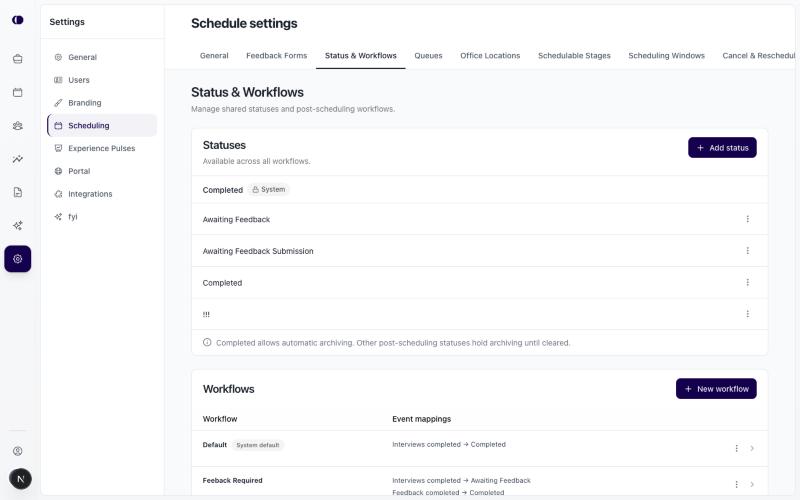This screenshot has height=500, width=800.
Task: Click the Awaiting Feedback Submission status name
Action: (x=258, y=252)
